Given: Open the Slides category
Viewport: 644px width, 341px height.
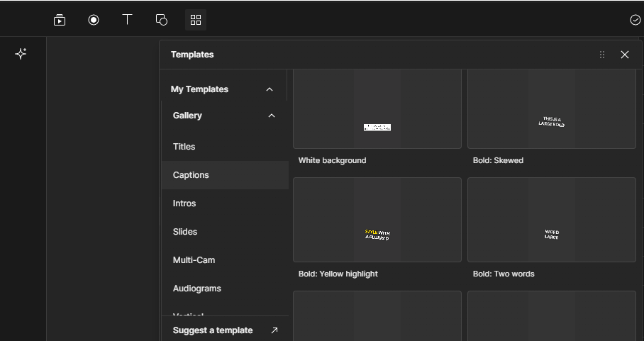Looking at the screenshot, I should pos(225,231).
